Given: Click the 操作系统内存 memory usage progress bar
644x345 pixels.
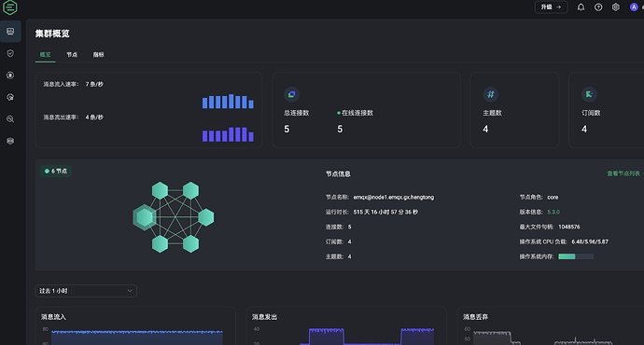Looking at the screenshot, I should tap(576, 256).
